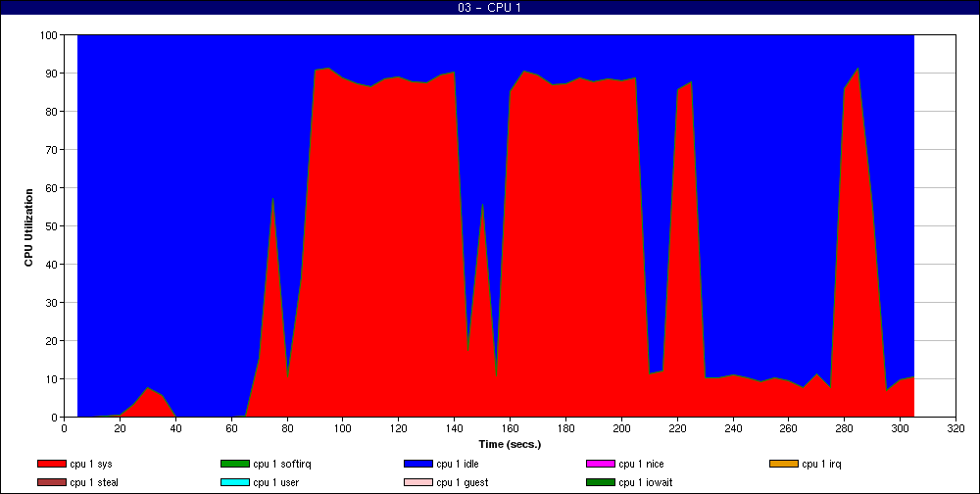This screenshot has width=980, height=494.
Task: Select the 'cpu 1 irq' legend label
Action: pyautogui.click(x=822, y=464)
